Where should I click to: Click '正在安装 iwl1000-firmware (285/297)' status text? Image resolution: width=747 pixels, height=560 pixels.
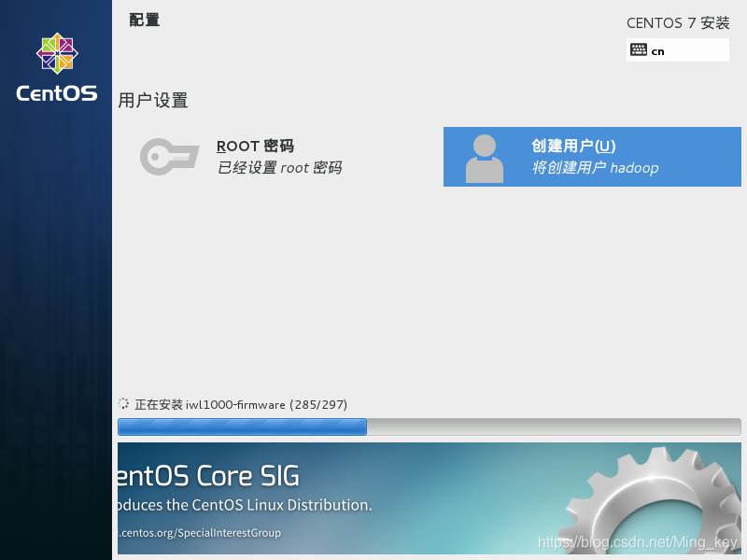click(x=241, y=404)
